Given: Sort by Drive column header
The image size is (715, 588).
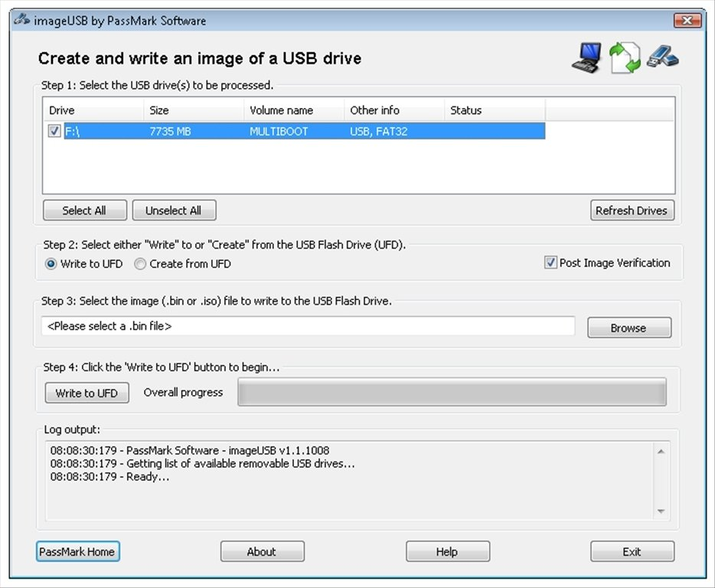Looking at the screenshot, I should 93,110.
